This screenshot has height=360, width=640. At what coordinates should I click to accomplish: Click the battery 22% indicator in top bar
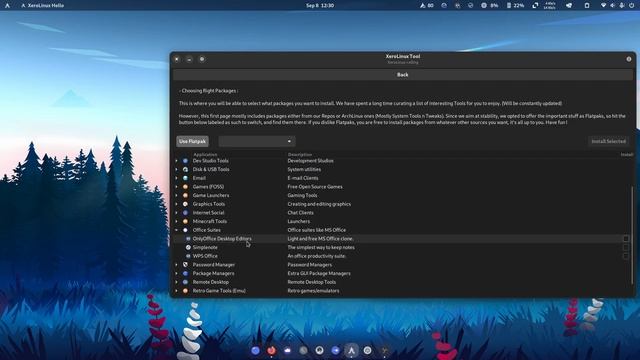516,5
